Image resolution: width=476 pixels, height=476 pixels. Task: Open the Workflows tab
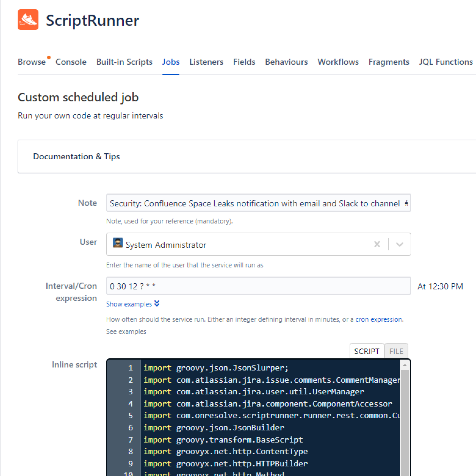coord(338,62)
